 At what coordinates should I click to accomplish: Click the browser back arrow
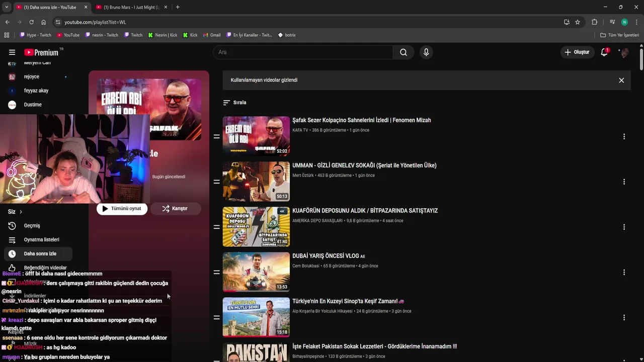click(7, 22)
